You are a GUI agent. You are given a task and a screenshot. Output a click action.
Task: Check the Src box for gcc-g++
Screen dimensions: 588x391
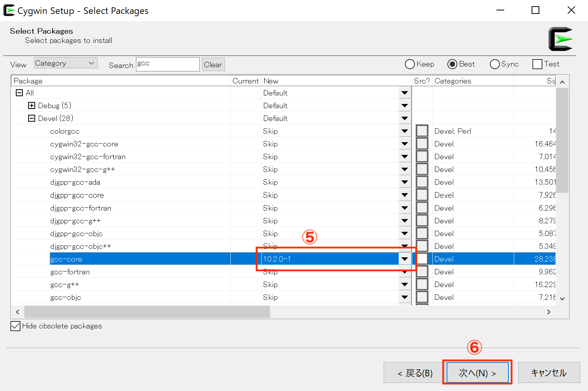click(422, 284)
